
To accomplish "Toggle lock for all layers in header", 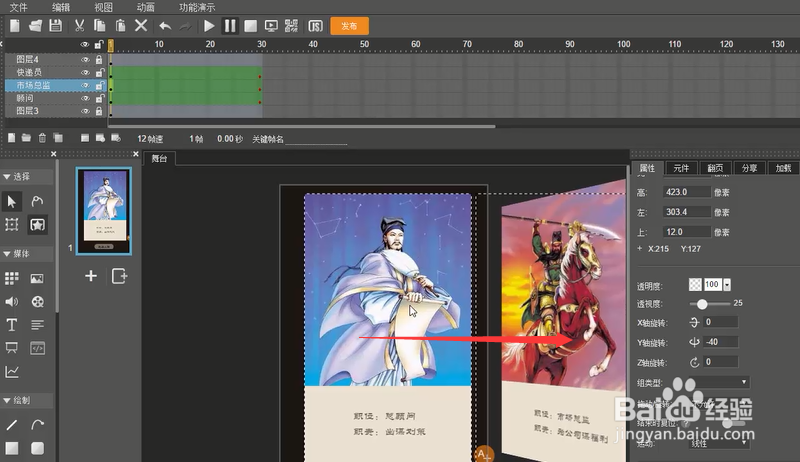I will (99, 45).
